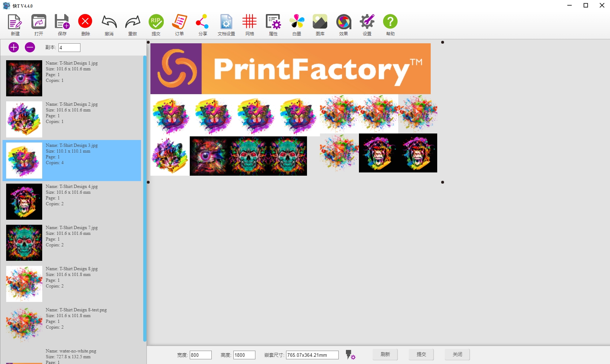Select T-Shirt Design 7.jpg in the list

71,242
